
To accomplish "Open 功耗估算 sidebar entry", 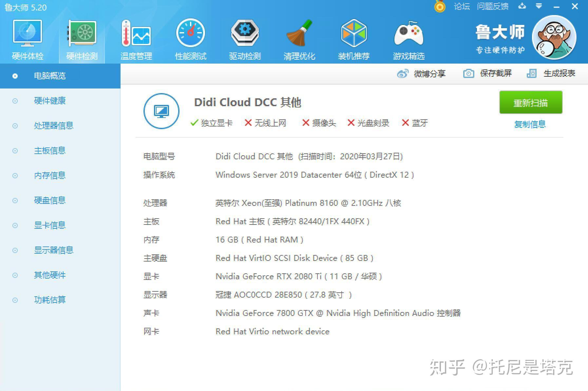I will (60, 300).
